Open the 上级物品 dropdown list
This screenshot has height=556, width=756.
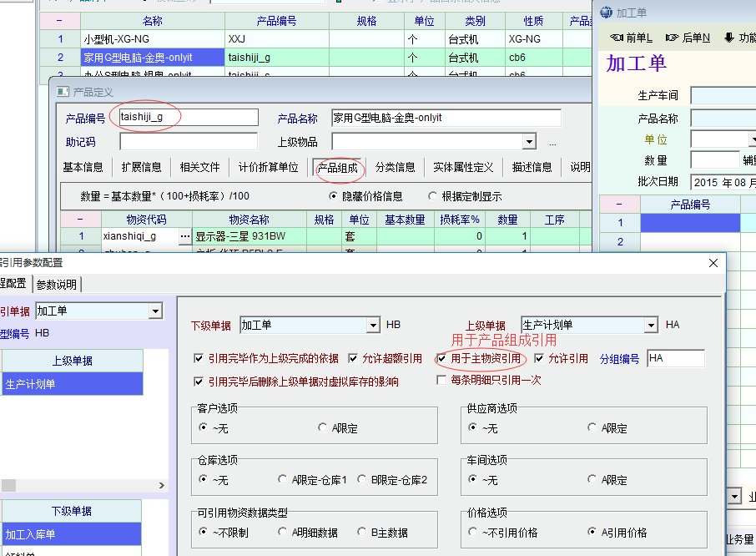(x=528, y=142)
